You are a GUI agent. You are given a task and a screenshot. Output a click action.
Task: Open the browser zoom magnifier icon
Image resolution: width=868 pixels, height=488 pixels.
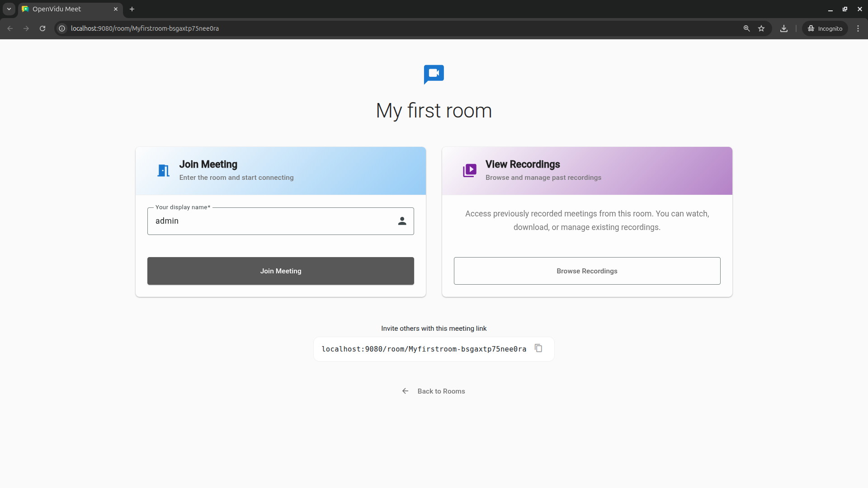tap(746, 28)
